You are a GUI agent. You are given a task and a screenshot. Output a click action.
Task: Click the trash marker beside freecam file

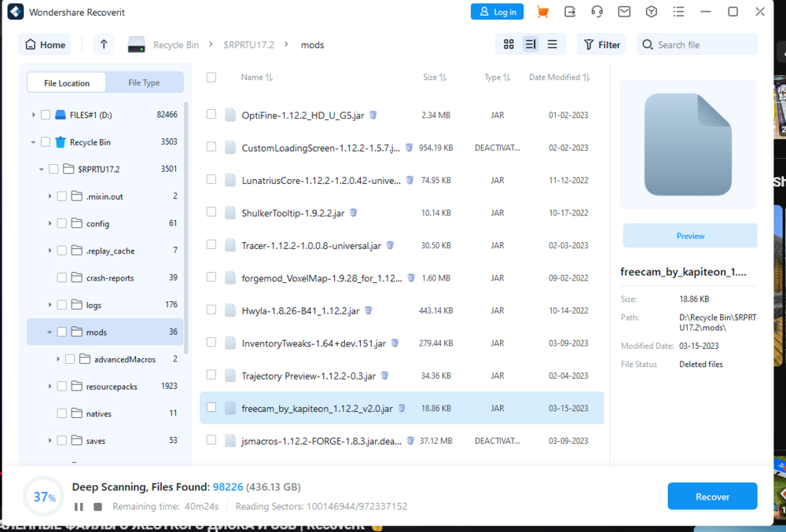[402, 409]
